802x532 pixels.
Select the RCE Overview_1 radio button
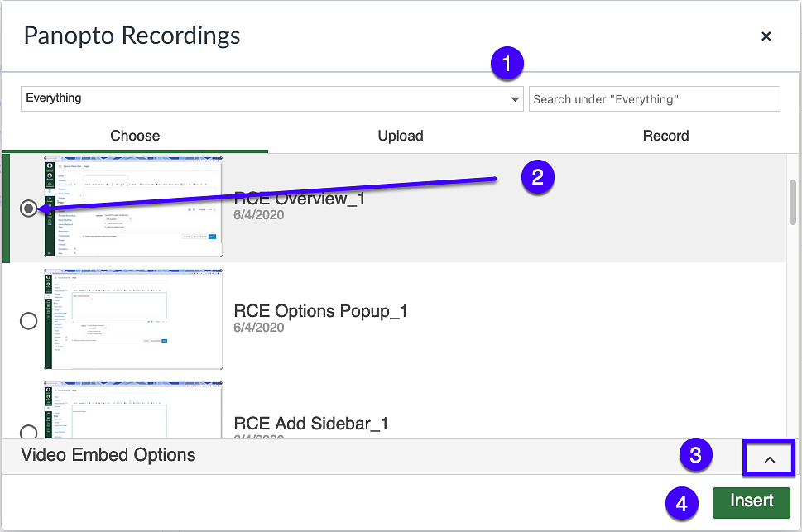(29, 208)
